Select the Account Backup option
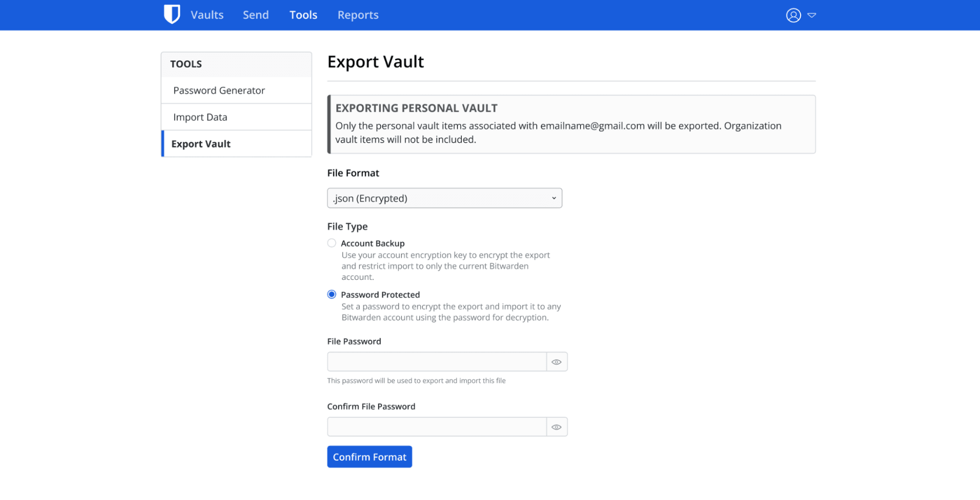This screenshot has height=500, width=980. click(x=331, y=243)
